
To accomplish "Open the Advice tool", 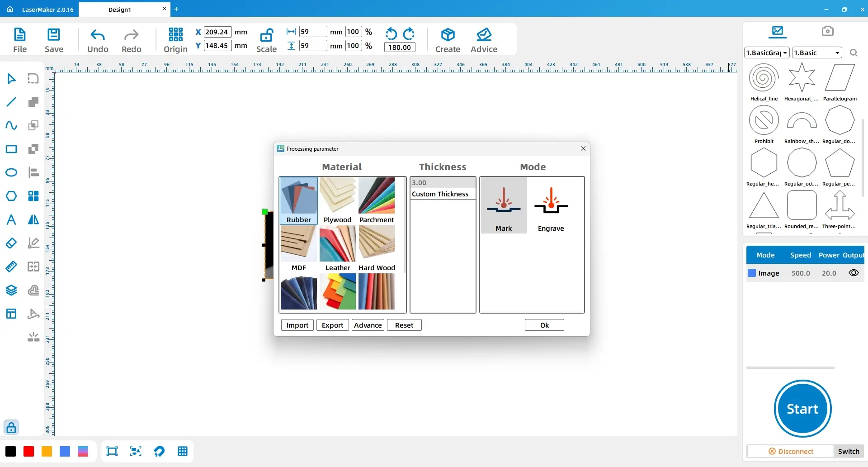I will (484, 40).
